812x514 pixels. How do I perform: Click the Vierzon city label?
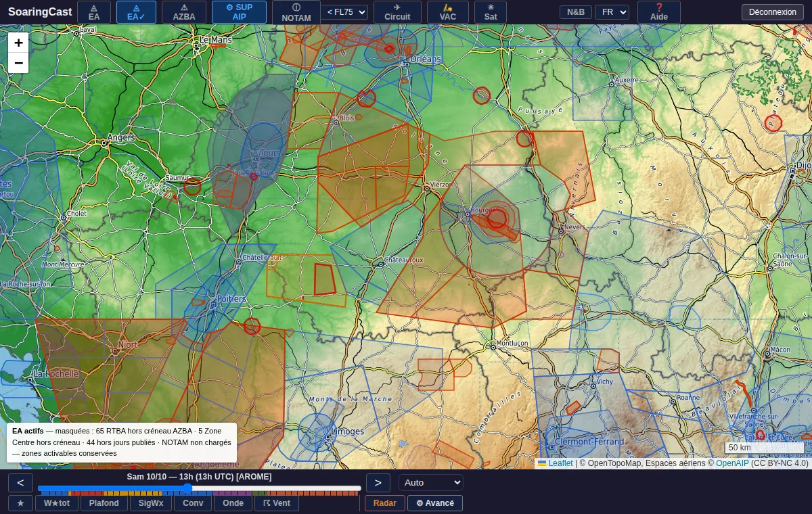pos(441,185)
